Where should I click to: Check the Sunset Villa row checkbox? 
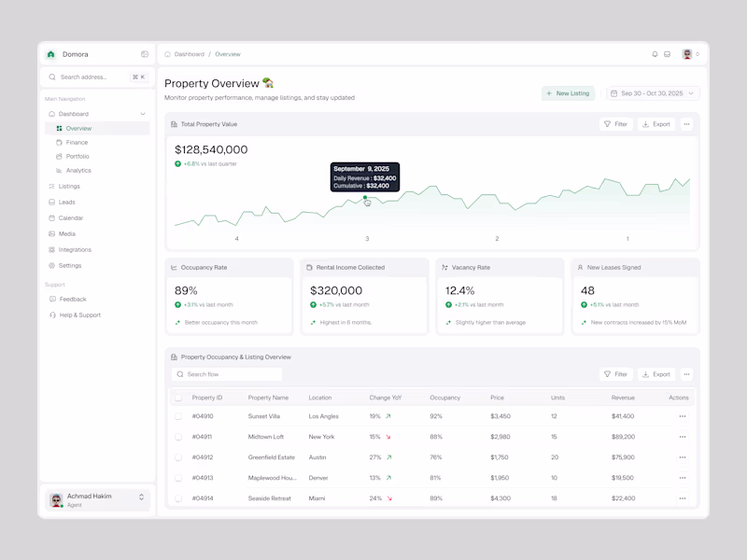click(x=177, y=416)
